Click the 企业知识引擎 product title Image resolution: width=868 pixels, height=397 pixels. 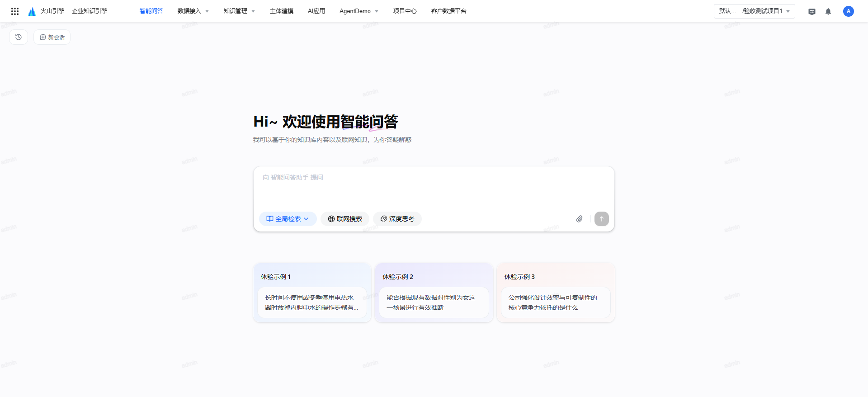pos(90,11)
